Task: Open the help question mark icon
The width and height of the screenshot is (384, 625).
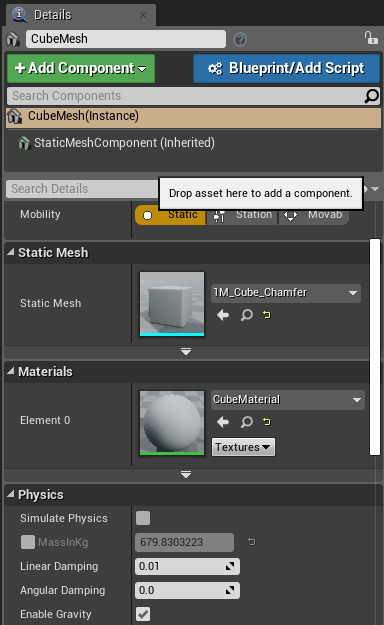Action: coord(240,39)
